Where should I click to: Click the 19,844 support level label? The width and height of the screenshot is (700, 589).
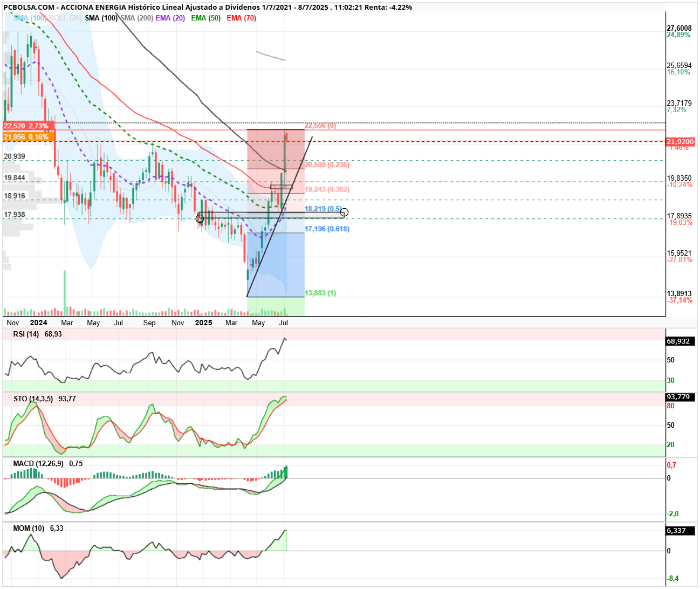15,177
